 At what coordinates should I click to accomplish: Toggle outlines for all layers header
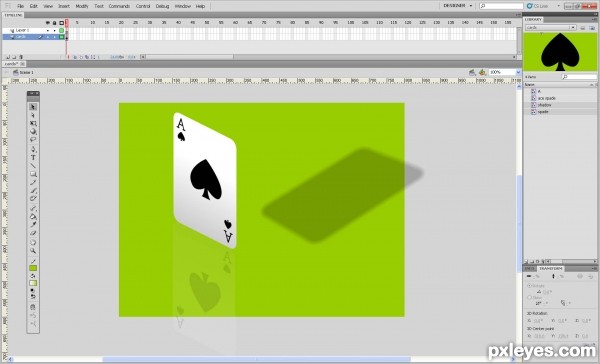coord(61,23)
